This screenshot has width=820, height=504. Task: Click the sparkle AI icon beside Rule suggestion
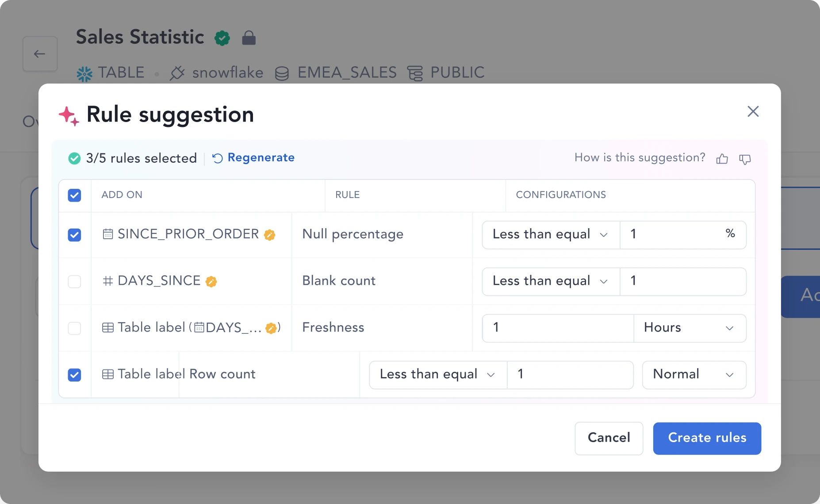tap(69, 116)
